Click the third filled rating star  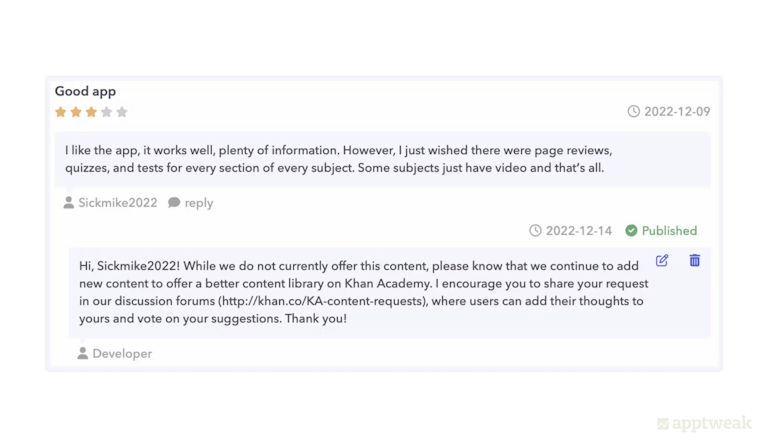click(91, 112)
